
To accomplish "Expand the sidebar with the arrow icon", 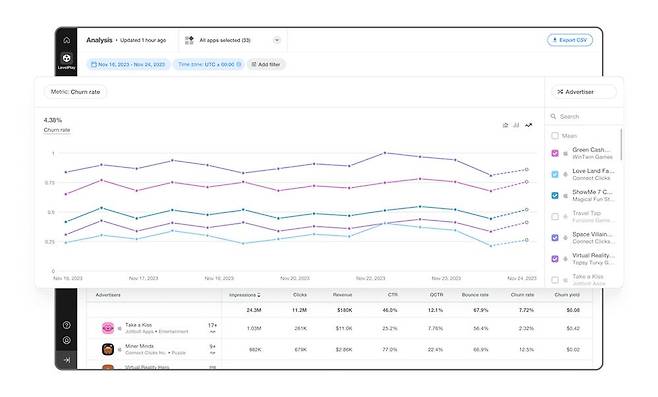I will [x=66, y=360].
